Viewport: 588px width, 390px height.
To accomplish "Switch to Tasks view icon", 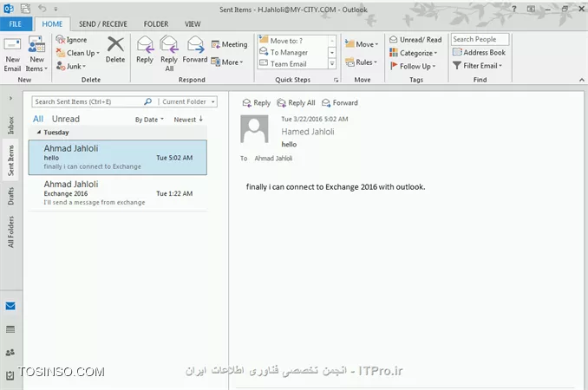I will tap(10, 375).
